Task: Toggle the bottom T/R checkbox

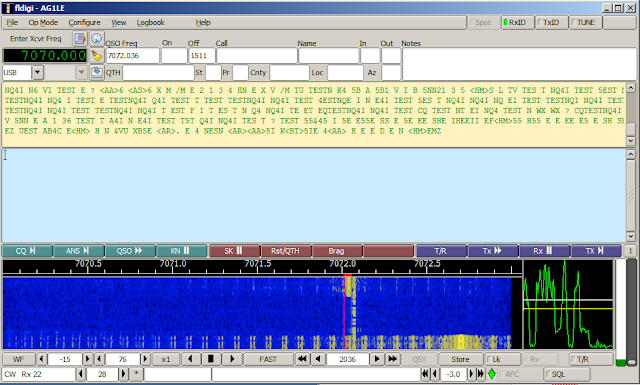Action: point(591,359)
